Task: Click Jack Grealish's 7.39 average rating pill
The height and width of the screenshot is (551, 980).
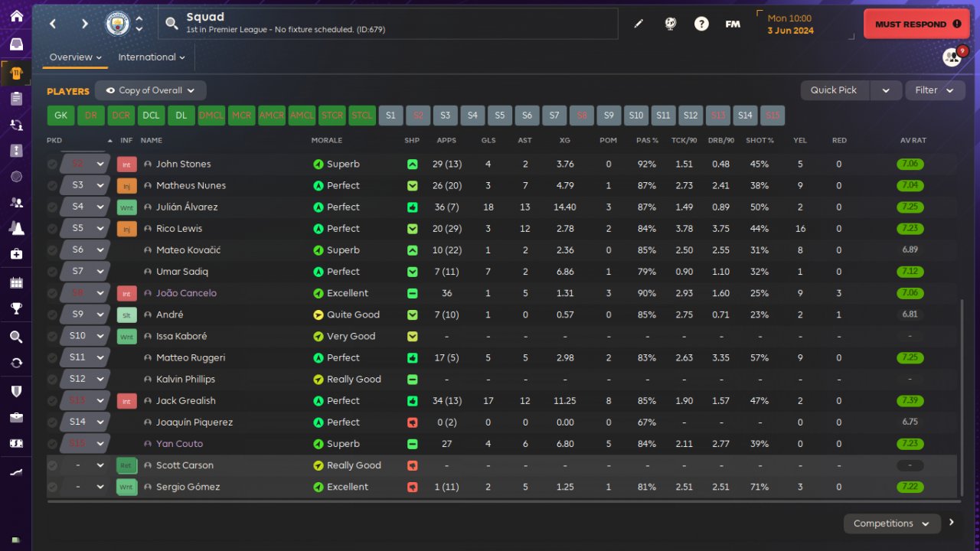Action: click(x=910, y=401)
